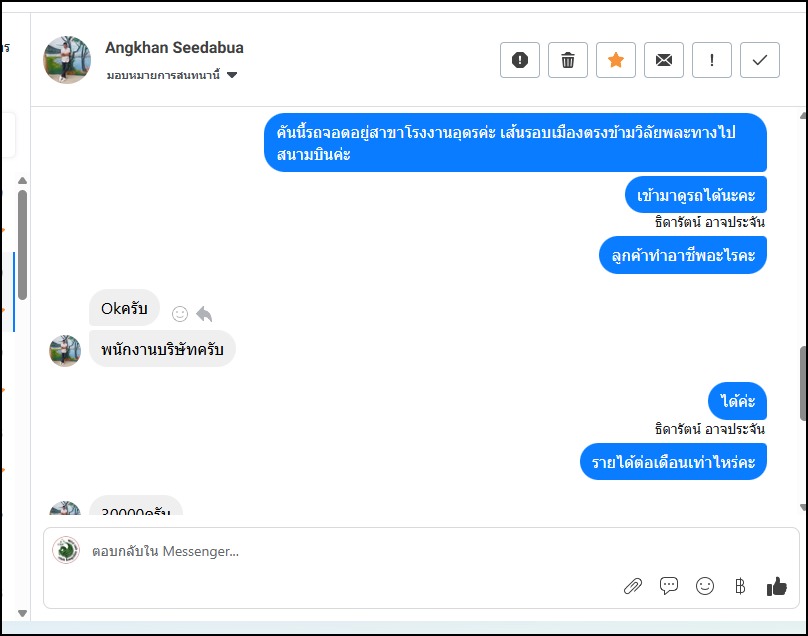This screenshot has height=636, width=808.
Task: React to the "Okครับ" message with emoji
Action: (180, 314)
